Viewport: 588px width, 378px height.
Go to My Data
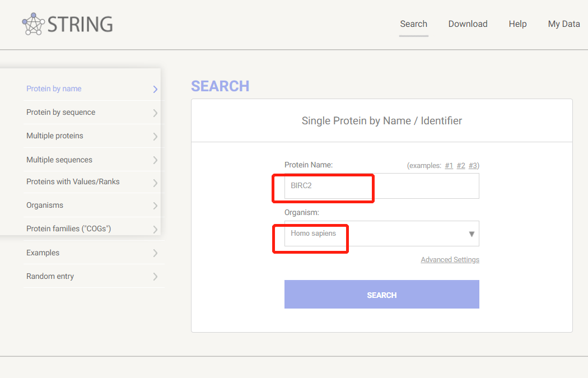(563, 24)
